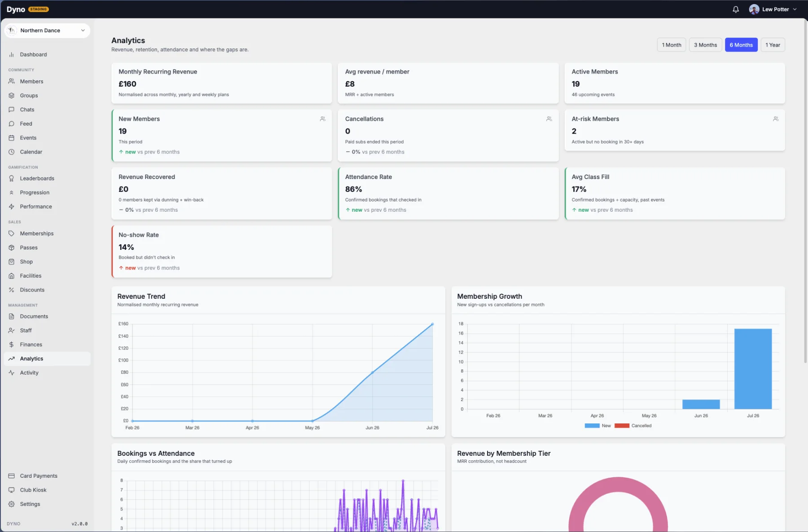Screen dimensions: 808x532
Task: Toggle the Cancelled series legend swatch
Action: (x=622, y=426)
